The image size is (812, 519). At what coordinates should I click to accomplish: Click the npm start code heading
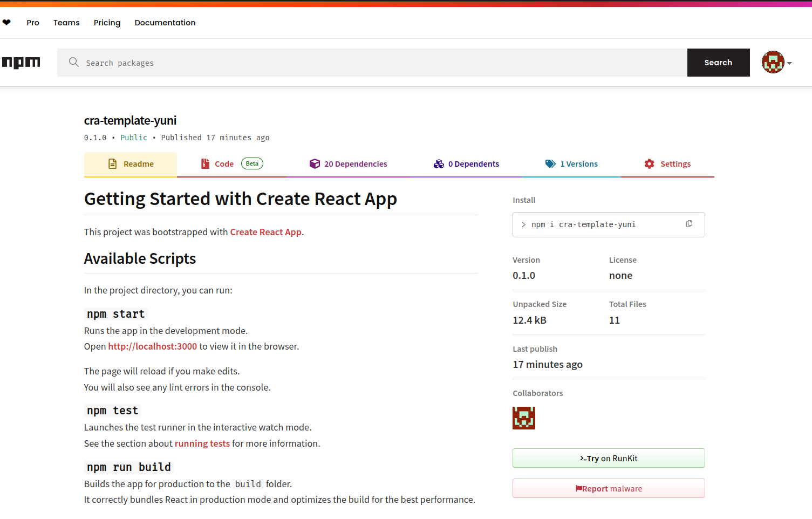pyautogui.click(x=116, y=314)
